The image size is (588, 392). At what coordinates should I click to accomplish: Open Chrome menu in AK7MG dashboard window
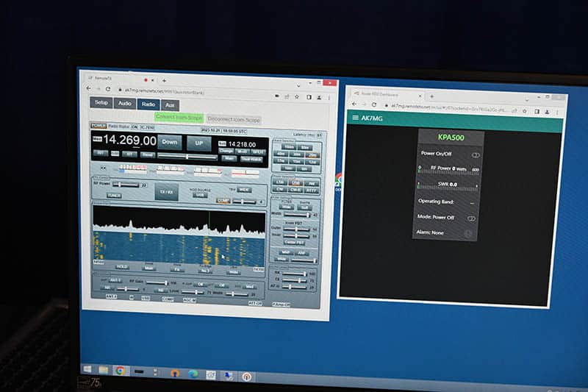[557, 113]
